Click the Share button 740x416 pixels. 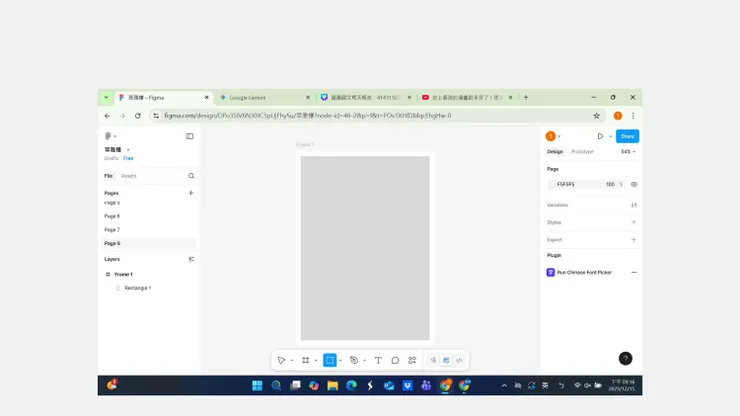(x=627, y=136)
